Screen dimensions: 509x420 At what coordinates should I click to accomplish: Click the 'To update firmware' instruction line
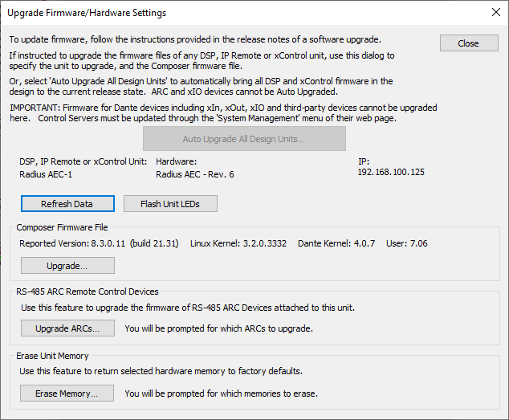(195, 39)
